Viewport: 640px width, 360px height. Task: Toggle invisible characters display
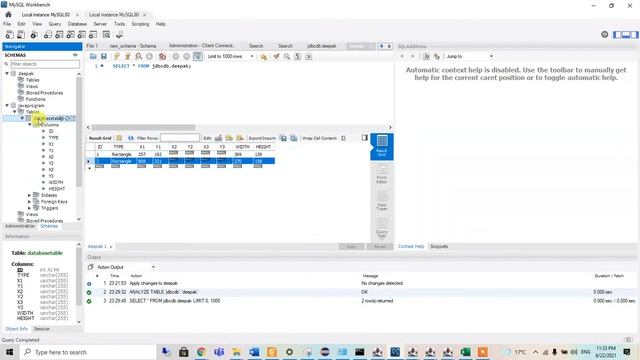(298, 56)
